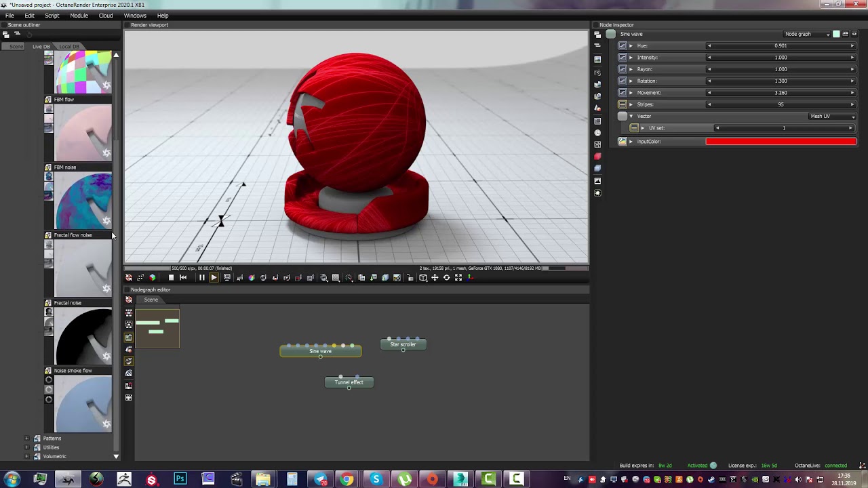Expand the Patterns tree category
Screen dimensions: 868x488
27,439
